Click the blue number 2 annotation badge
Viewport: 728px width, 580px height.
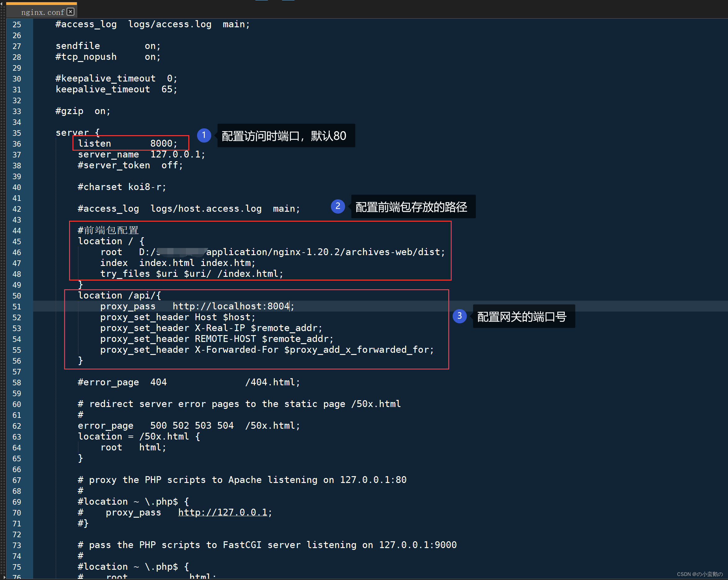[338, 206]
